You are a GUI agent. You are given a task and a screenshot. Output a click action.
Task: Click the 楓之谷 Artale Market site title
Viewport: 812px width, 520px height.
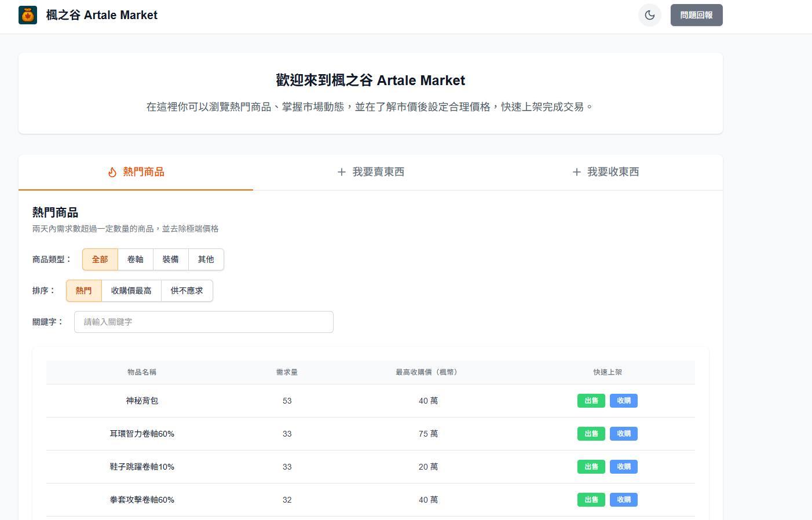point(102,15)
